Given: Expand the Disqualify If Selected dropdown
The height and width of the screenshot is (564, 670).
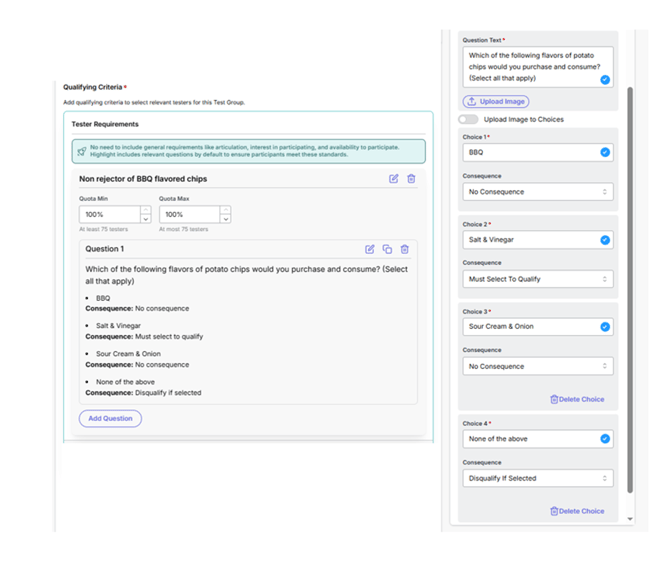Looking at the screenshot, I should pyautogui.click(x=537, y=478).
